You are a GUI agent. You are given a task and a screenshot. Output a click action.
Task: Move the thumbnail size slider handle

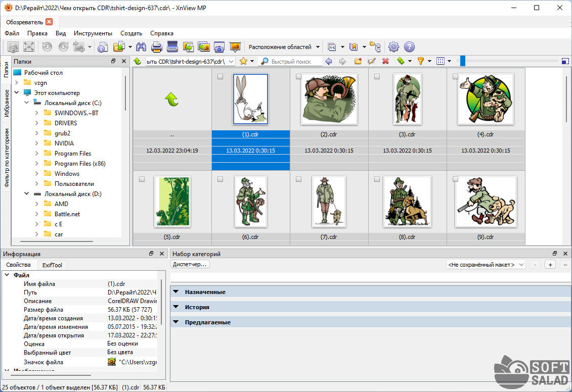pyautogui.click(x=463, y=61)
